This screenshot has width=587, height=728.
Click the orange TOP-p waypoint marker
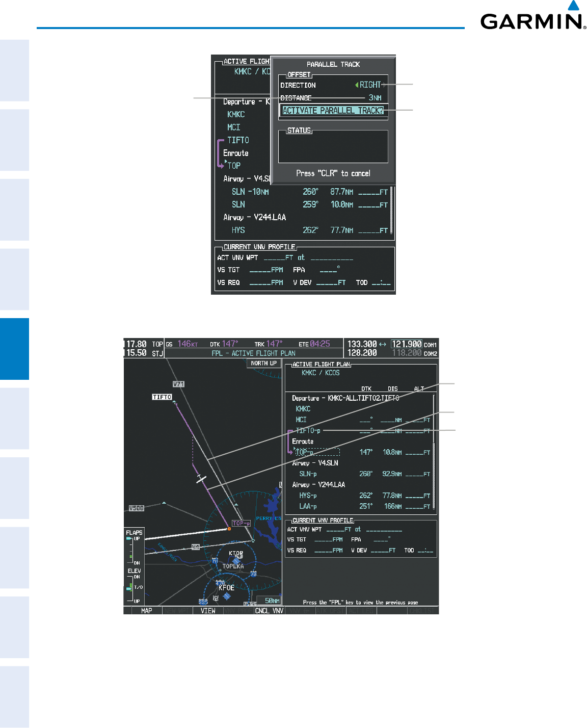click(x=229, y=529)
